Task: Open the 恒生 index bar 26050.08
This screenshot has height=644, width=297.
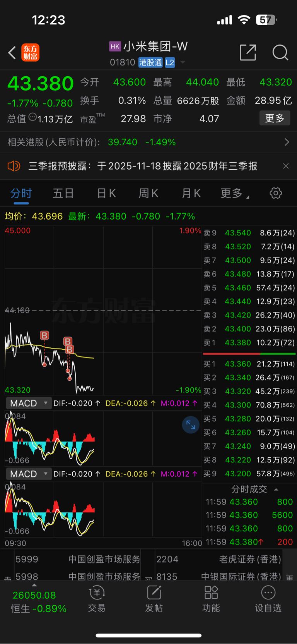Action: pyautogui.click(x=39, y=602)
